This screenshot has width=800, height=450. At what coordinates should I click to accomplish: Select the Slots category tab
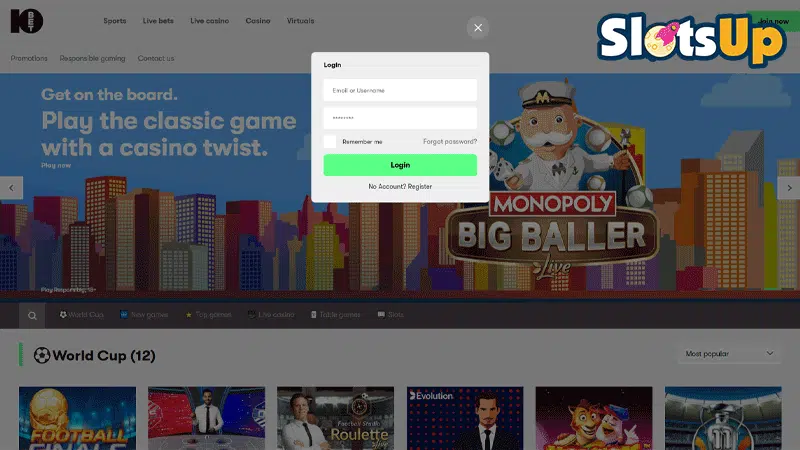[391, 315]
